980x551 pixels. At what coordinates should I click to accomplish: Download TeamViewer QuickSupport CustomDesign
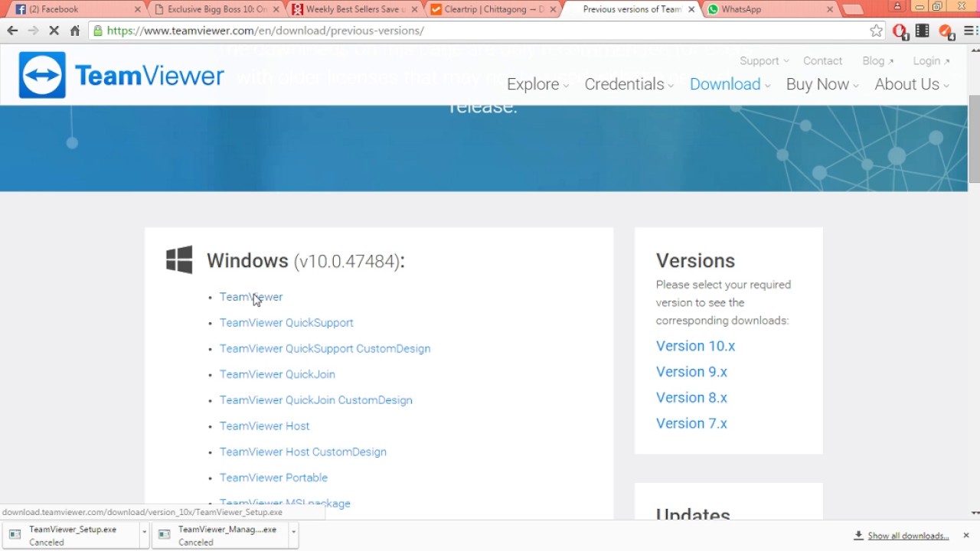click(x=325, y=348)
